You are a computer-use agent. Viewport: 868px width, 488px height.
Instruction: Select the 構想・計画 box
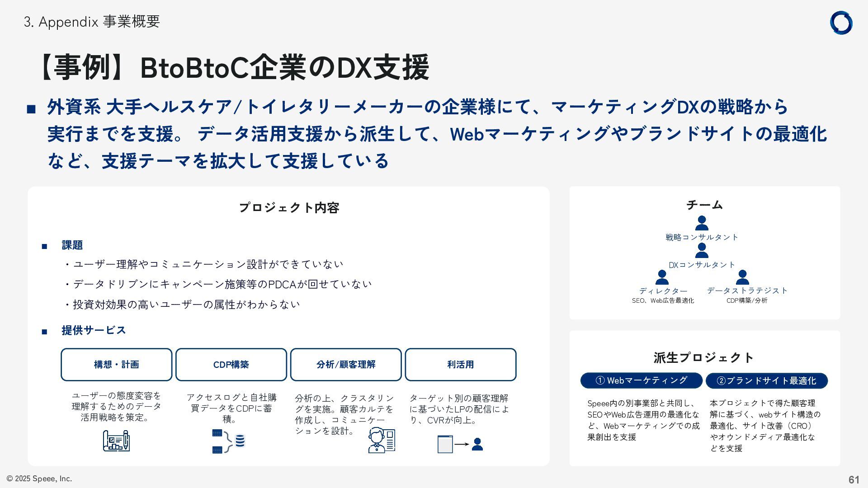(x=117, y=365)
